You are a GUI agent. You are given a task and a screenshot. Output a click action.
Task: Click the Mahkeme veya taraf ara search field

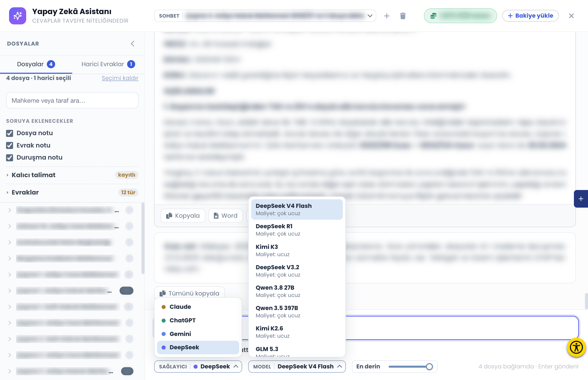(72, 100)
